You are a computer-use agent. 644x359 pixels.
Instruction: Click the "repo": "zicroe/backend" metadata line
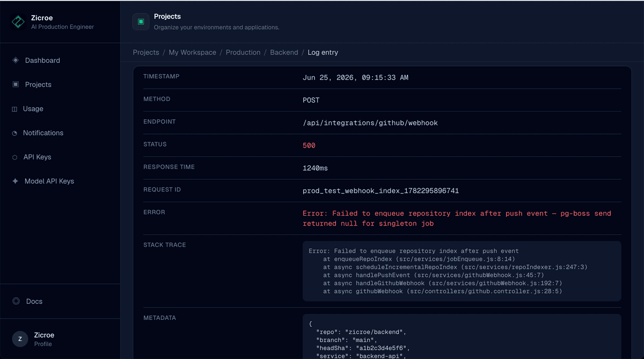click(361, 332)
